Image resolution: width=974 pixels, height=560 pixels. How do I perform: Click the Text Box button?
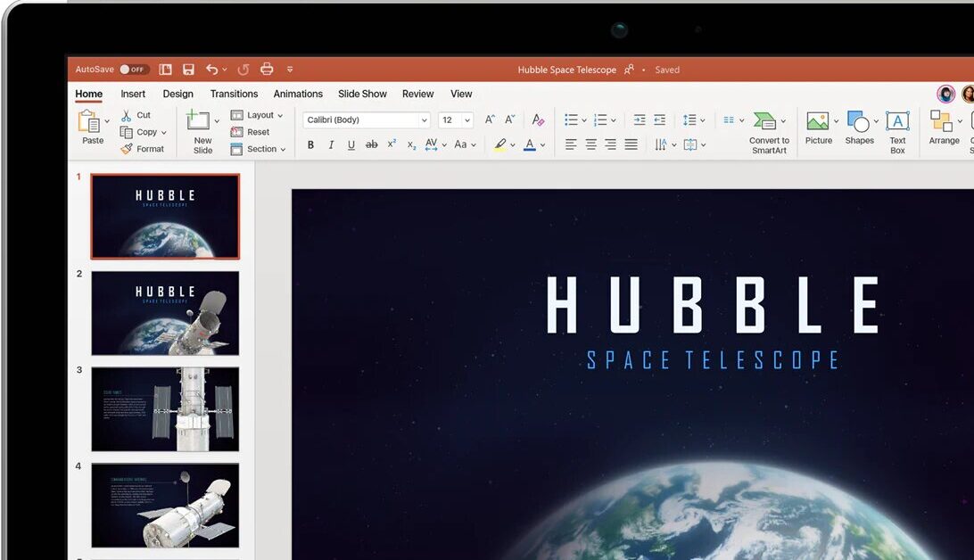pyautogui.click(x=897, y=132)
